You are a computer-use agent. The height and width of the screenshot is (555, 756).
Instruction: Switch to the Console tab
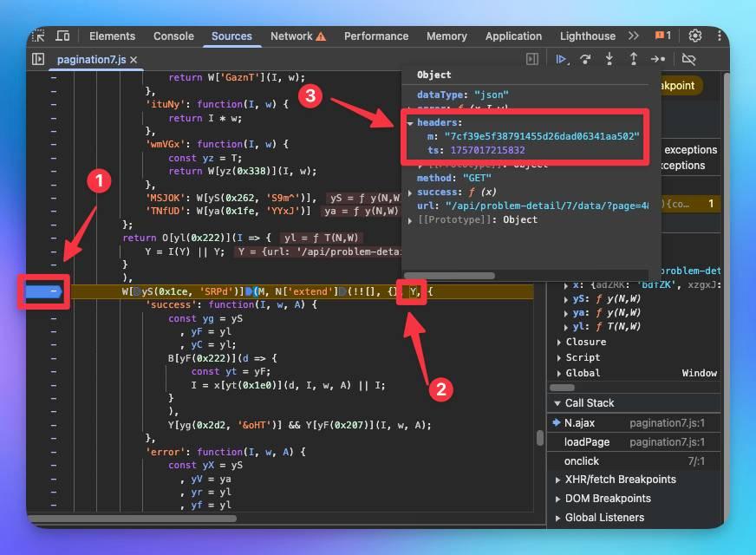point(173,36)
